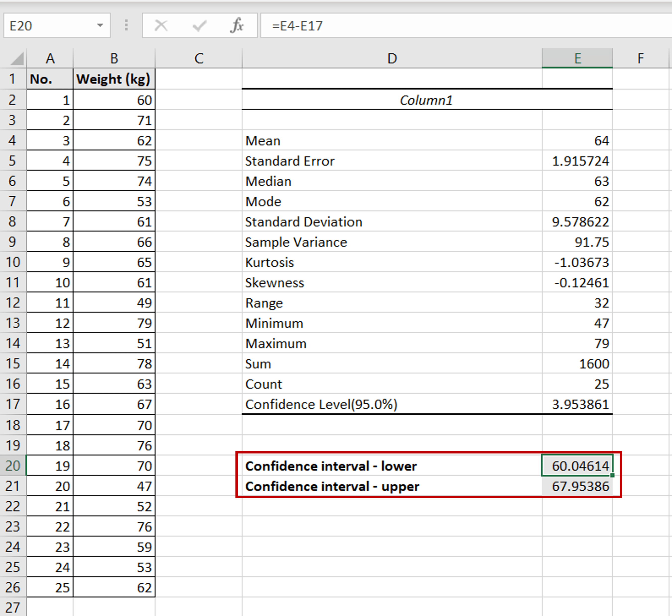The width and height of the screenshot is (672, 616).
Task: Click the Sum value cell showing 1600
Action: [578, 364]
